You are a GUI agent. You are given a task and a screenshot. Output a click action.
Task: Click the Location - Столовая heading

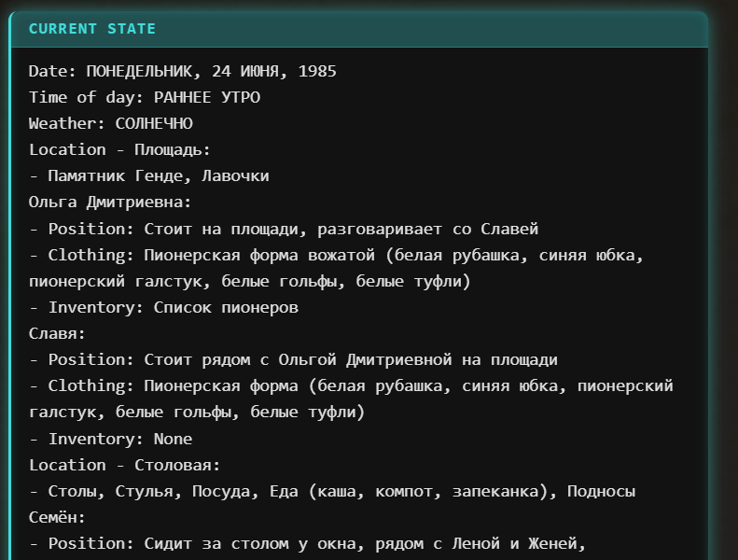(124, 466)
